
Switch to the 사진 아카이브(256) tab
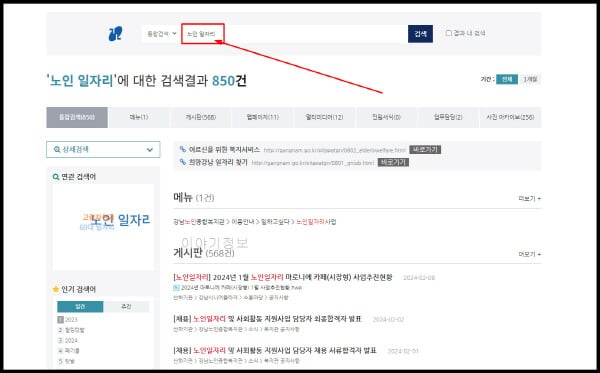click(x=510, y=117)
